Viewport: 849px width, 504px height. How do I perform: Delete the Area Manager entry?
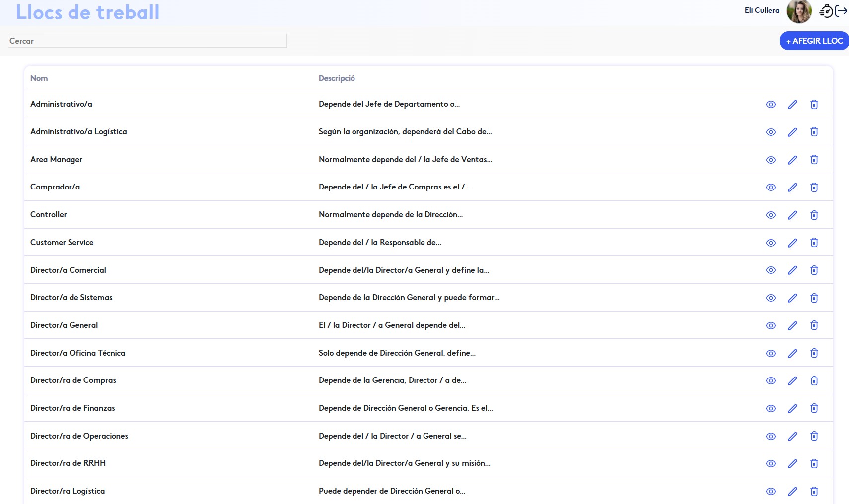point(814,160)
